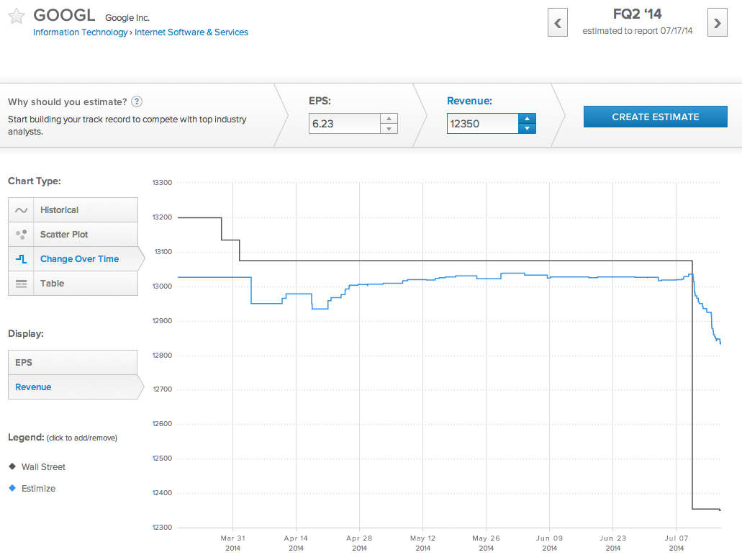Open the 'Why should you estimate' help icon
This screenshot has width=742, height=560.
[x=137, y=101]
